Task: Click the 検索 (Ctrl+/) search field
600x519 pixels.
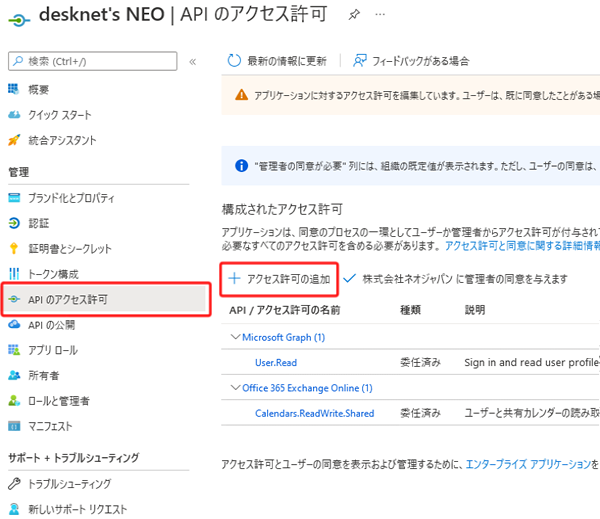Action: click(93, 61)
